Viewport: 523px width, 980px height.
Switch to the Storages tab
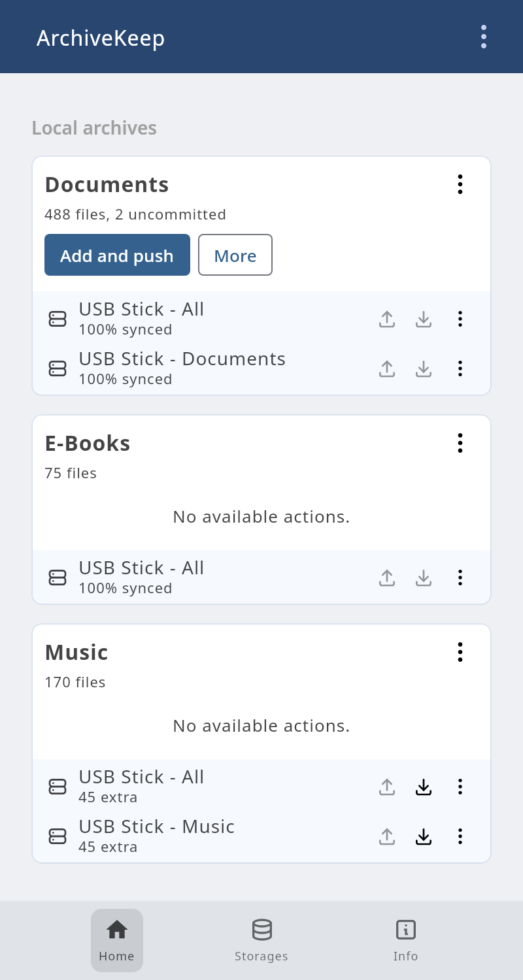pyautogui.click(x=261, y=940)
